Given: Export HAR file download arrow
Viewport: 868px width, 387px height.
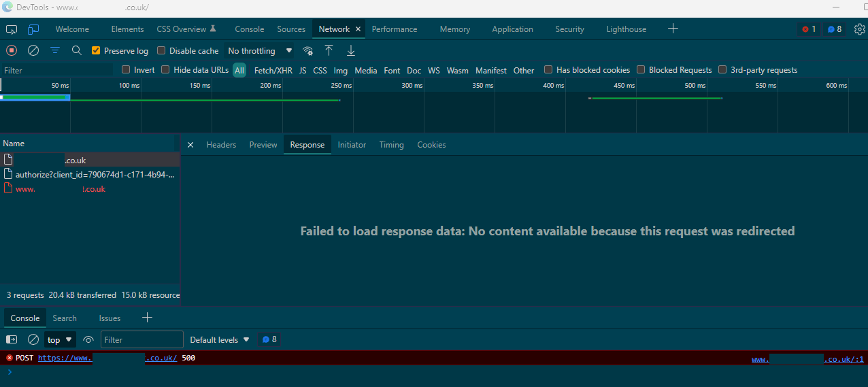Looking at the screenshot, I should tap(351, 50).
